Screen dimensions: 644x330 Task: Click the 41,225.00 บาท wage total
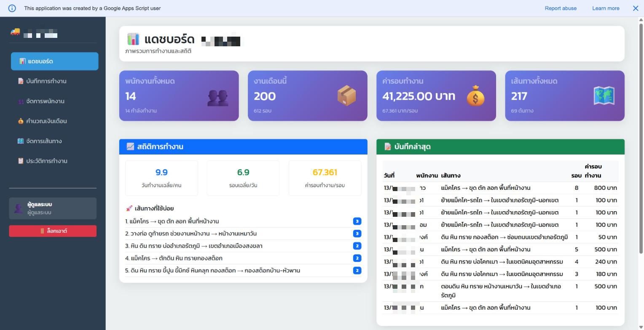click(x=419, y=96)
